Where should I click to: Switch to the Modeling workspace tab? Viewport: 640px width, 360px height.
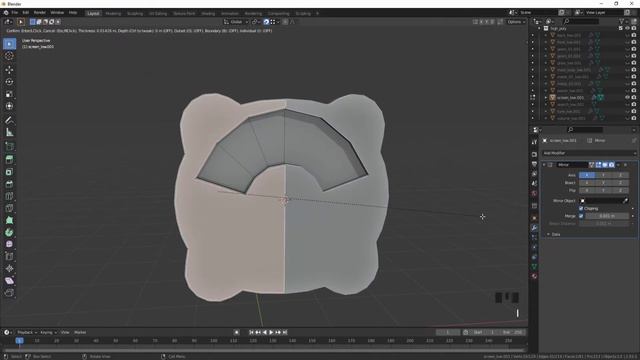coord(113,13)
